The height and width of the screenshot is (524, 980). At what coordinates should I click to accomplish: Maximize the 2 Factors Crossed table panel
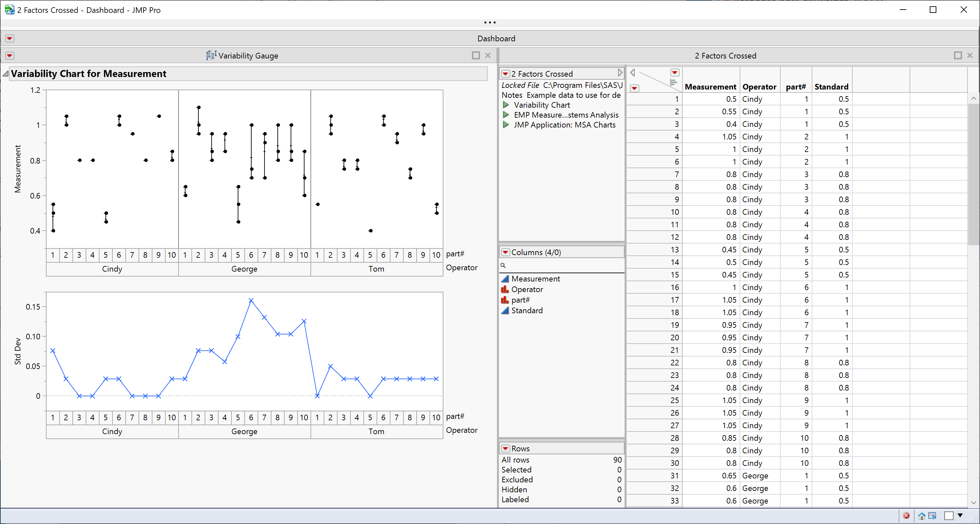pyautogui.click(x=958, y=56)
